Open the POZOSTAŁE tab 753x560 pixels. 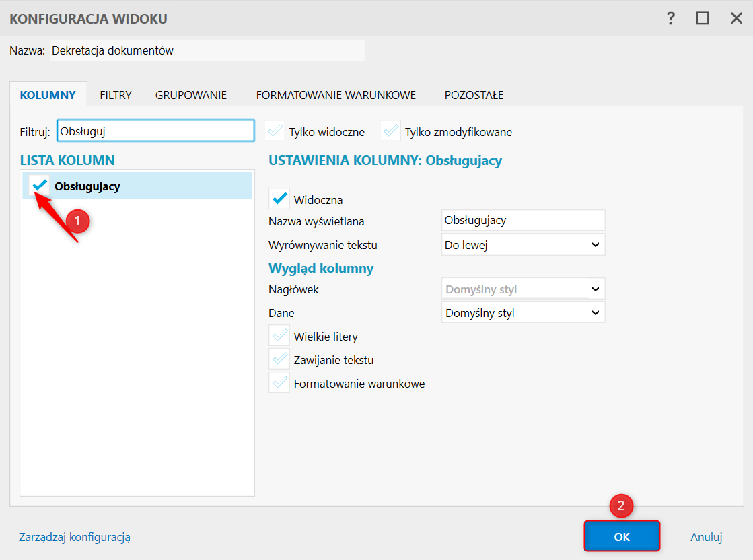[x=474, y=95]
